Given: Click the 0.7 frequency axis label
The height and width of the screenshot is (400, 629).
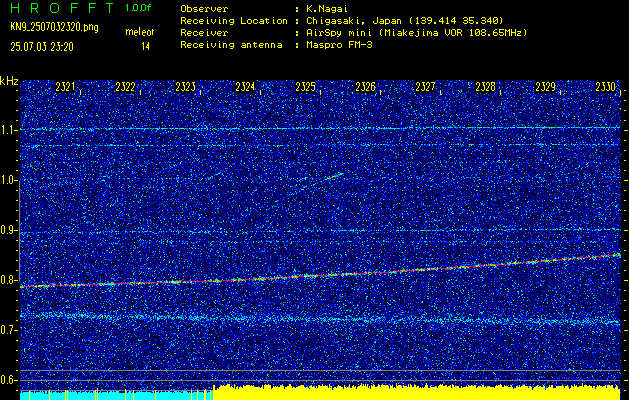Looking at the screenshot, I should [x=8, y=330].
